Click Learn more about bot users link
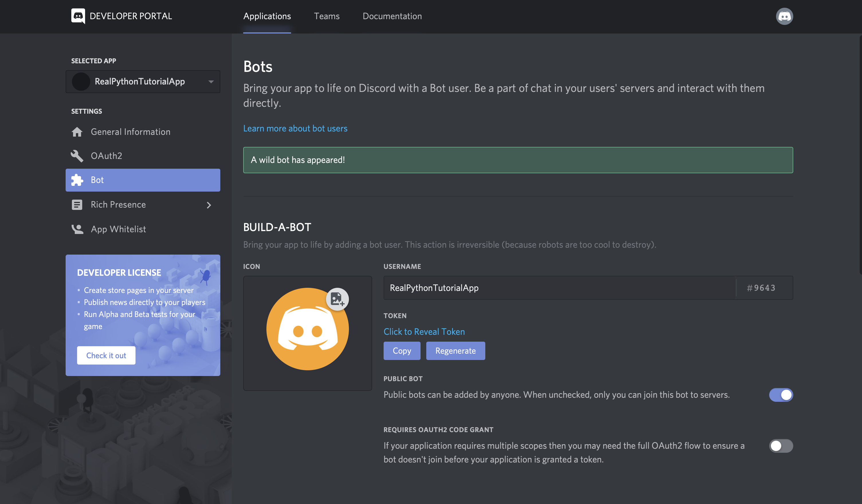This screenshot has width=862, height=504. pyautogui.click(x=295, y=128)
